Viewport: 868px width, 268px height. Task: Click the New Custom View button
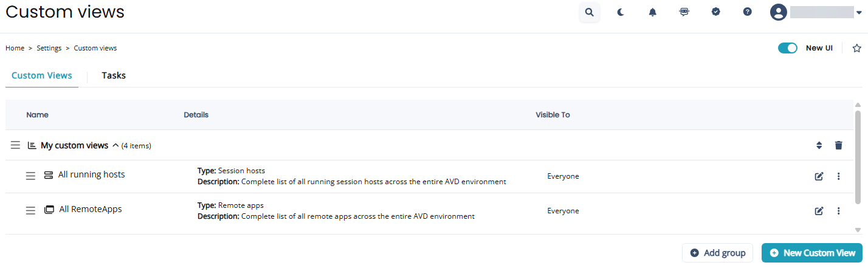pos(812,253)
